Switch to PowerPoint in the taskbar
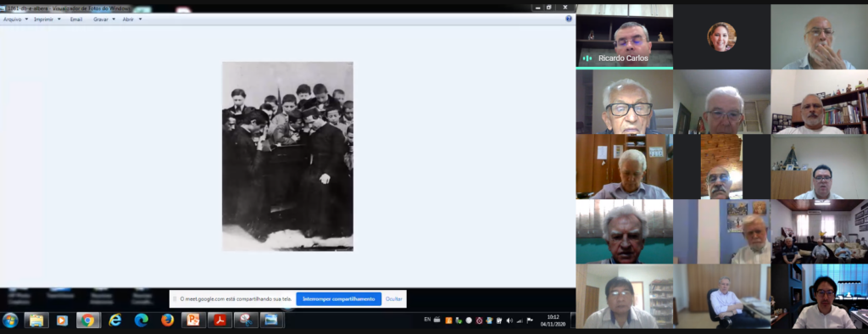868x334 pixels. pyautogui.click(x=193, y=320)
